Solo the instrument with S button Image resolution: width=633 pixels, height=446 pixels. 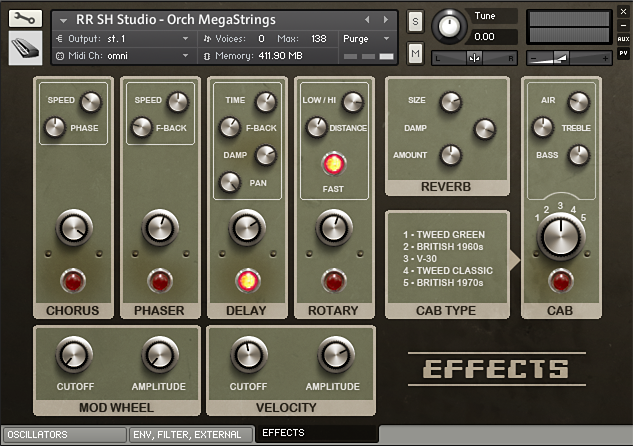pyautogui.click(x=415, y=21)
